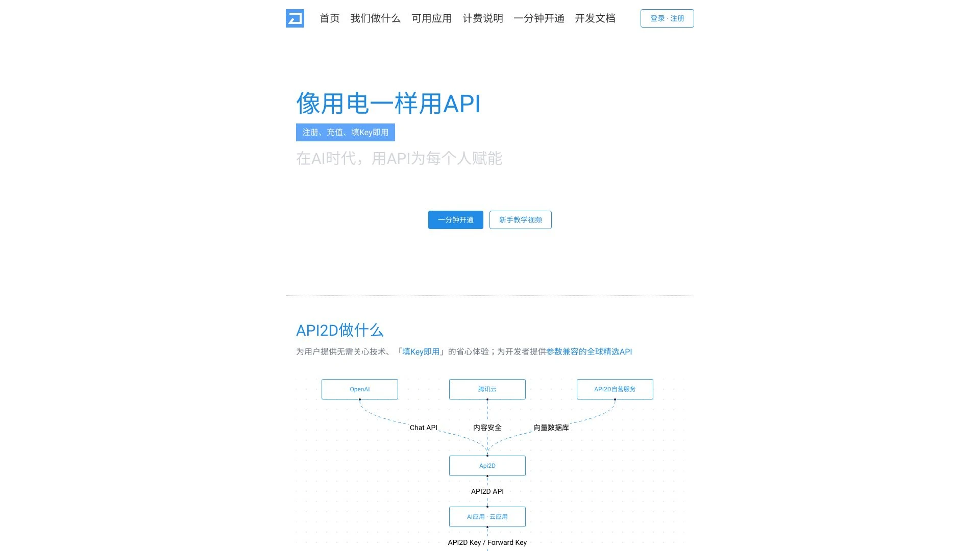Open the 新手教学视频 tutorial
This screenshot has height=551, width=980.
click(x=520, y=220)
